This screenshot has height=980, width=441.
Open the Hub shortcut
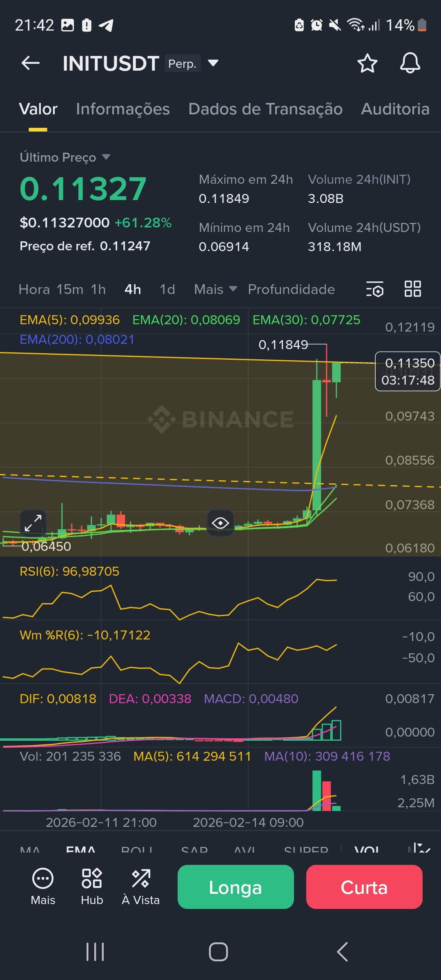pos(92,886)
